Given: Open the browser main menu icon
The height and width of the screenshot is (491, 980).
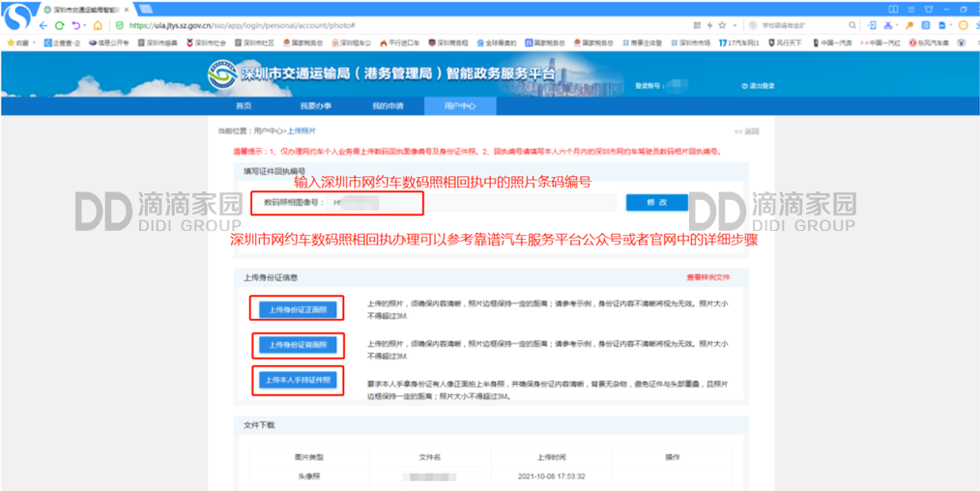Looking at the screenshot, I should coord(911,9).
